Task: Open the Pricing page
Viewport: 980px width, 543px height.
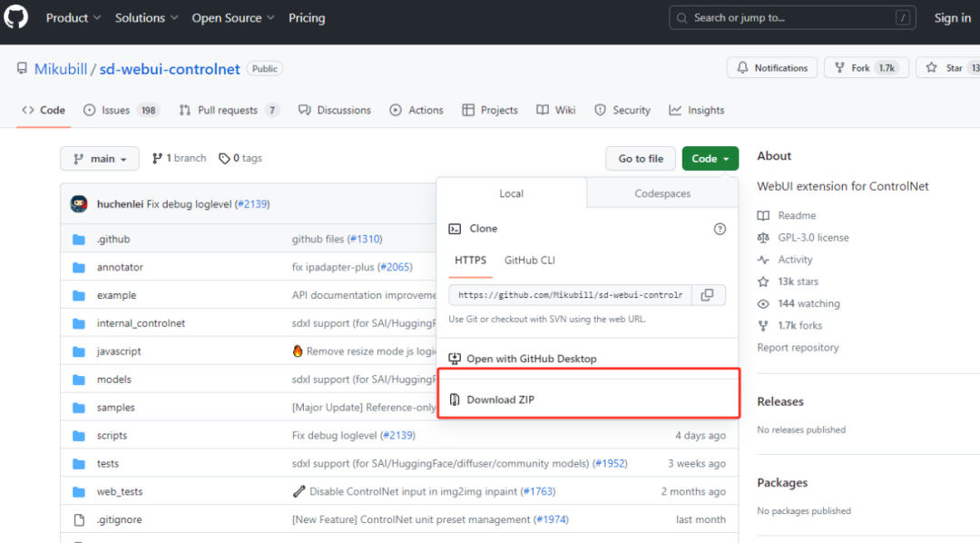Action: point(307,18)
